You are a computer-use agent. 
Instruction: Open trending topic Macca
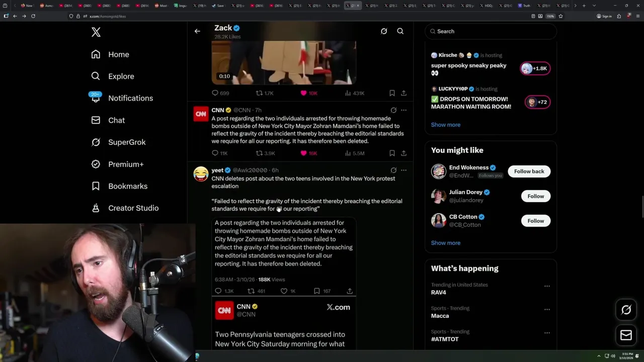click(x=440, y=316)
